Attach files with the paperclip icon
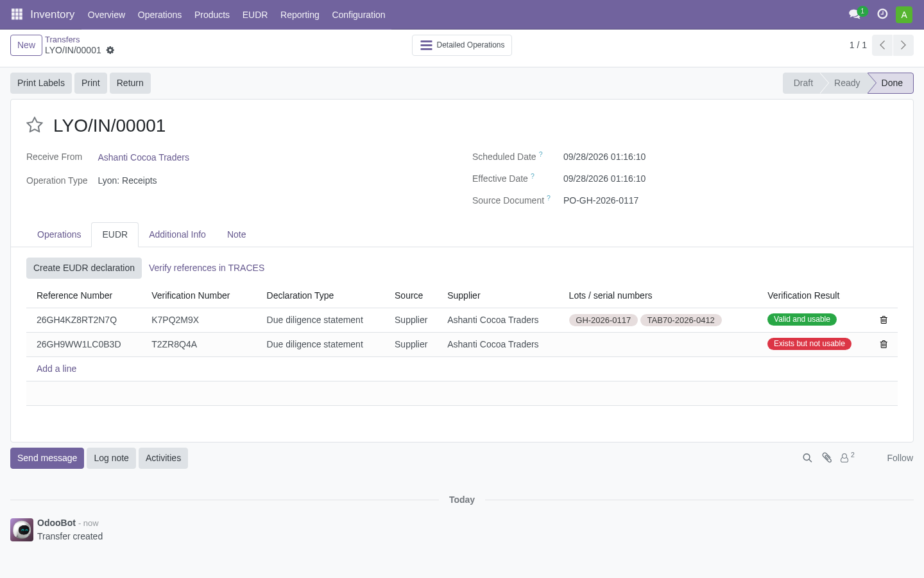The image size is (924, 578). click(x=826, y=458)
